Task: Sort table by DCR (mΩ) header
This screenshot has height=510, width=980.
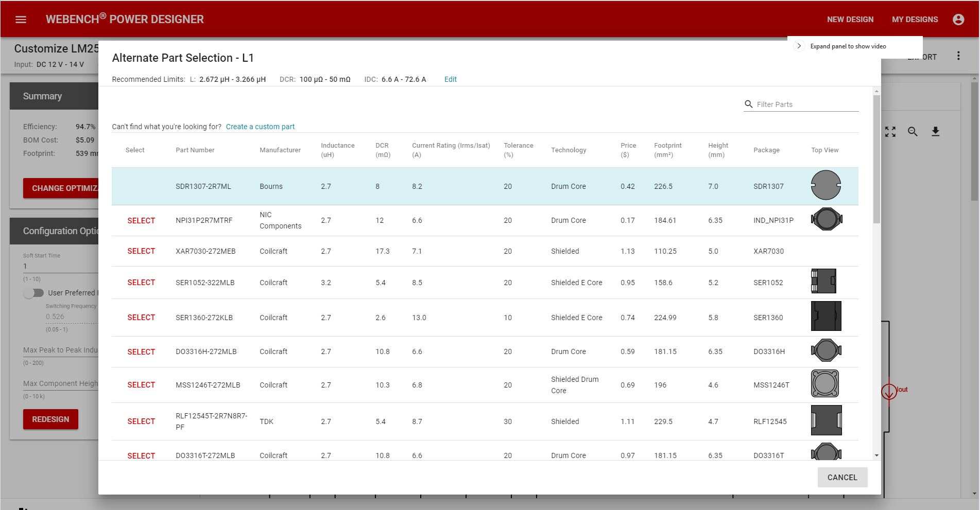Action: pos(383,150)
